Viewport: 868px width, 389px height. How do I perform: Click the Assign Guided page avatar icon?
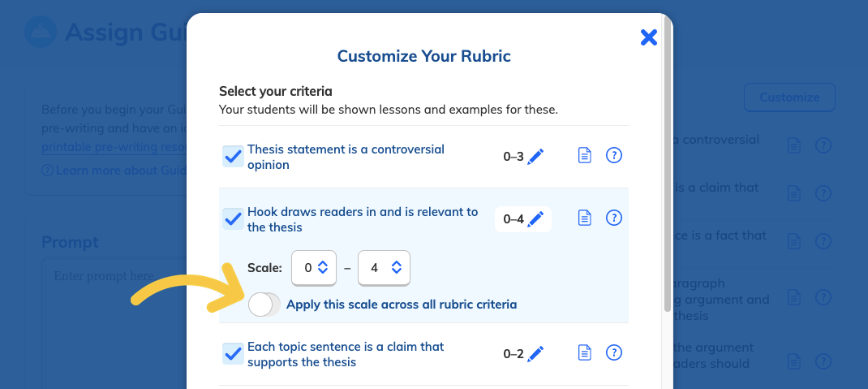pyautogui.click(x=41, y=32)
